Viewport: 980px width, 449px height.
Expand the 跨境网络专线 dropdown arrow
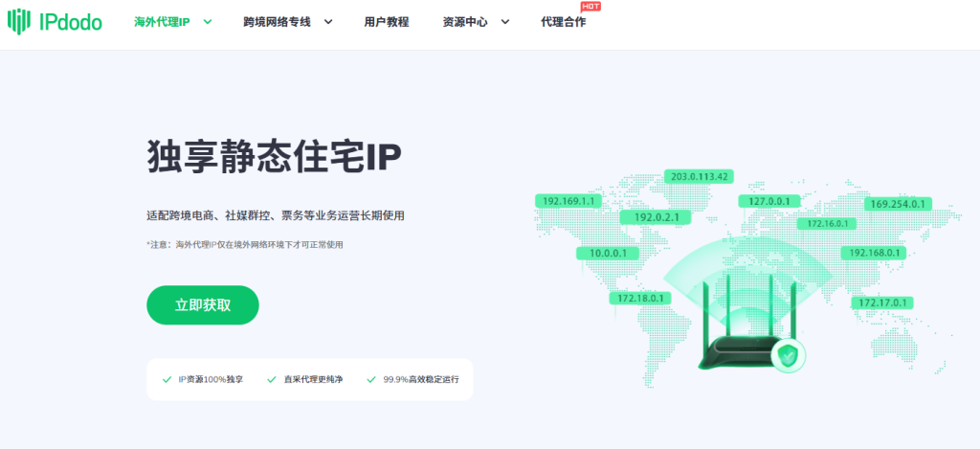[x=328, y=22]
